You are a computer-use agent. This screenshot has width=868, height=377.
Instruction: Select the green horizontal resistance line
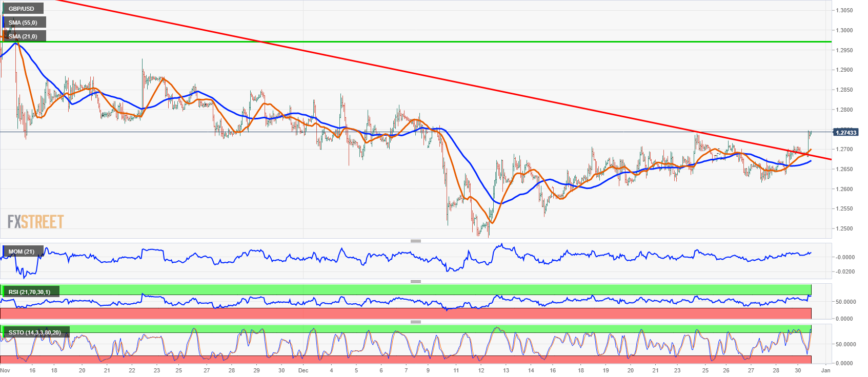[410, 41]
